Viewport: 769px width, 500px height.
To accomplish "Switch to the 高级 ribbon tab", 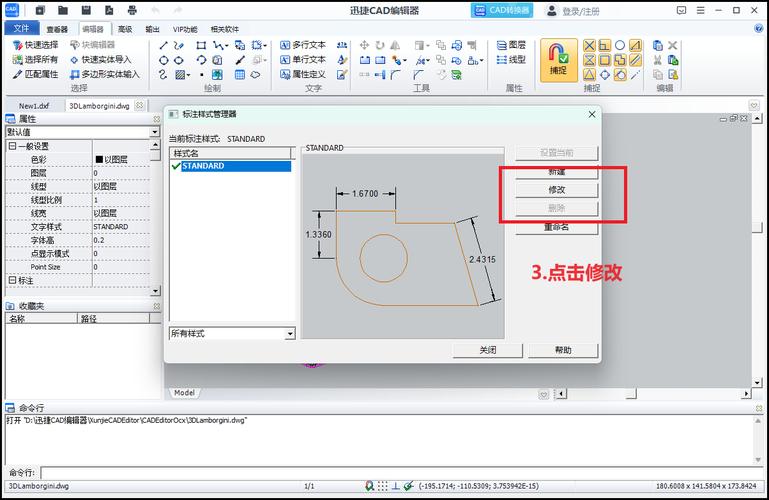I will 125,29.
